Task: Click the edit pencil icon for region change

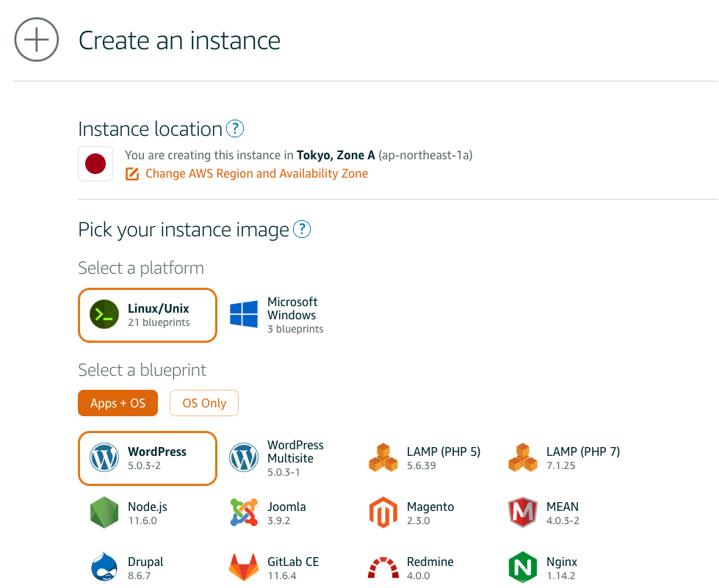Action: [x=132, y=174]
